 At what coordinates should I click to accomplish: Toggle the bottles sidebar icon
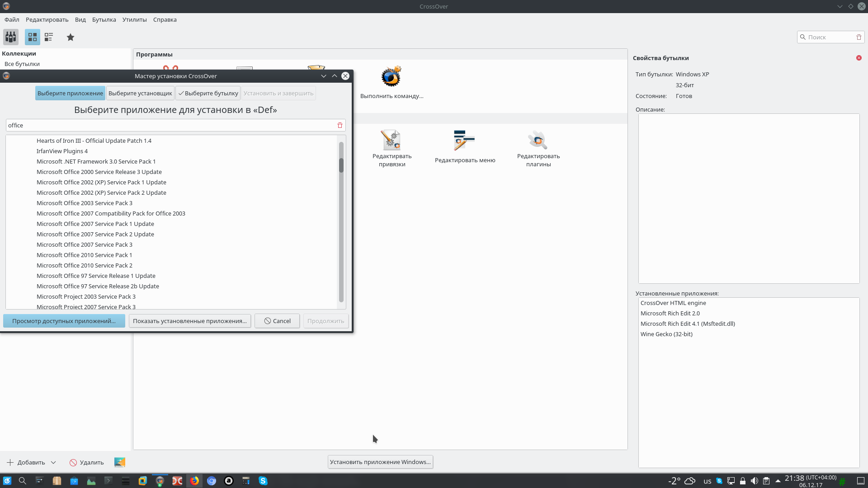(11, 37)
